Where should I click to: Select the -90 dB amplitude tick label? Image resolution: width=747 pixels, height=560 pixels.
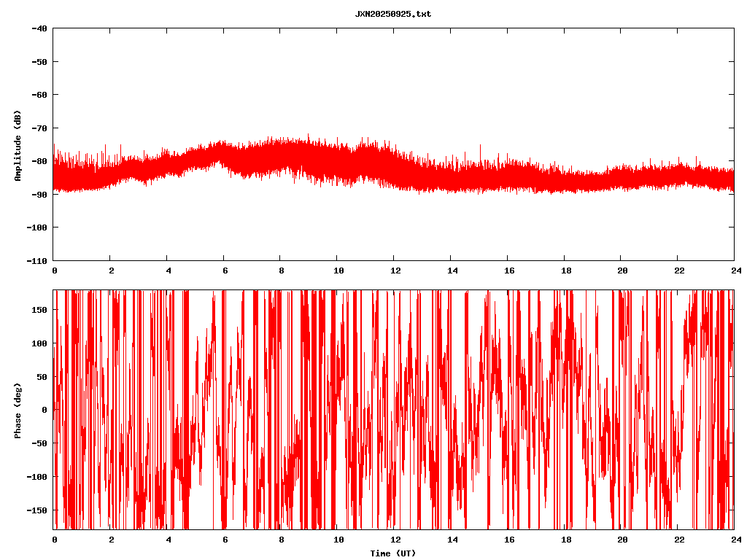[39, 195]
